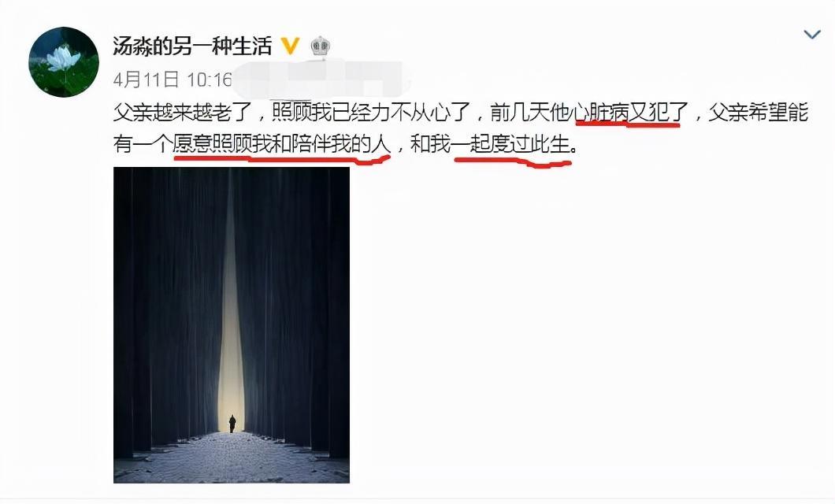Click the crown membership badge icon

[x=320, y=46]
